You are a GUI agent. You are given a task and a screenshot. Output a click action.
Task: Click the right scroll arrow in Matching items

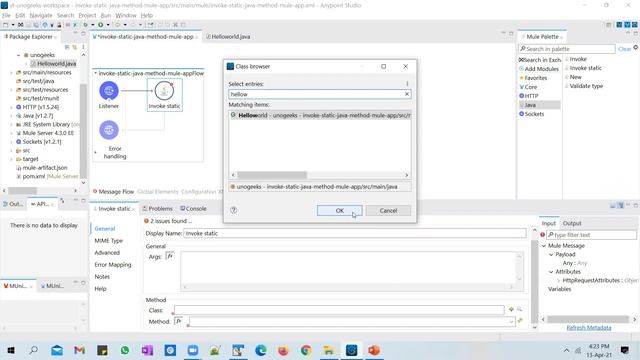point(407,175)
